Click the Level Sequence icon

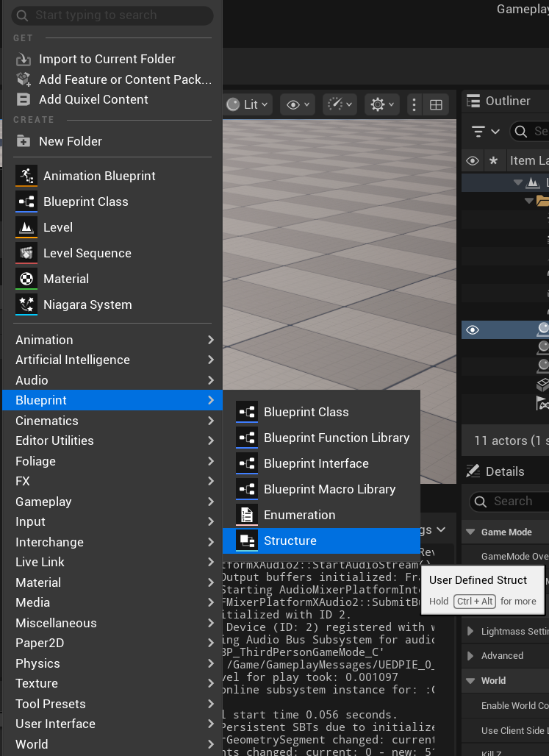pyautogui.click(x=26, y=253)
